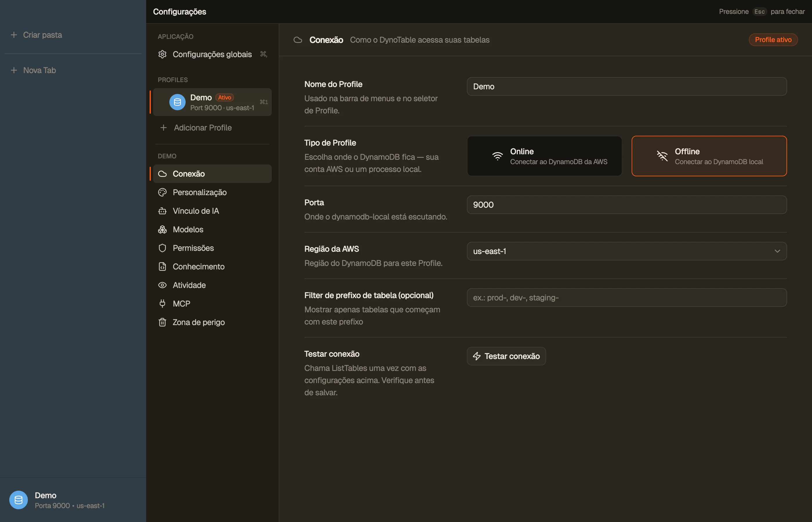Switch to the Permissões section
This screenshot has height=522, width=812.
pos(213,248)
